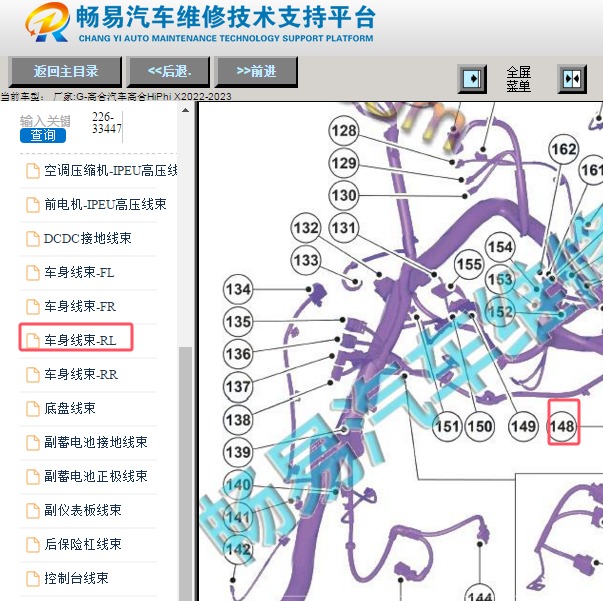Screen dimensions: 603x601
Task: Click document icon beside 副蓄电池正极线束
Action: [x=33, y=476]
